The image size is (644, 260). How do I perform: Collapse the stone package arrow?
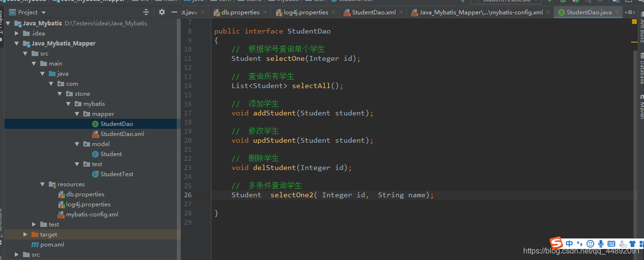60,93
